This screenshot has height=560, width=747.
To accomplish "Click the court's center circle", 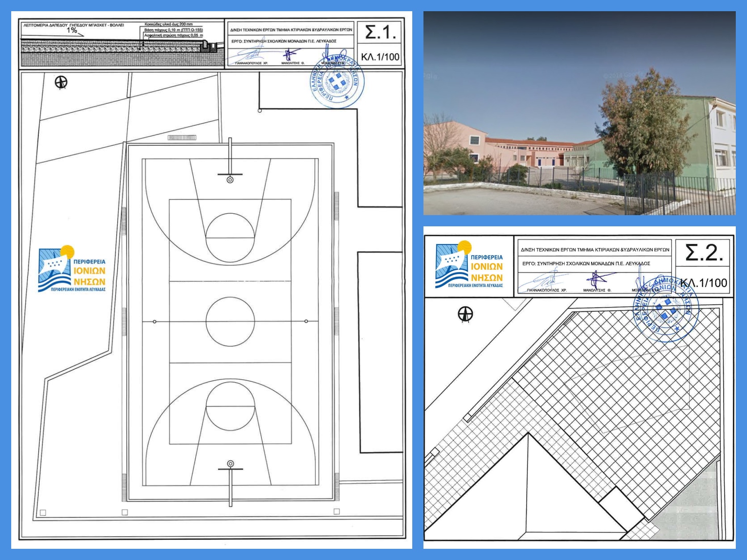I will point(230,322).
